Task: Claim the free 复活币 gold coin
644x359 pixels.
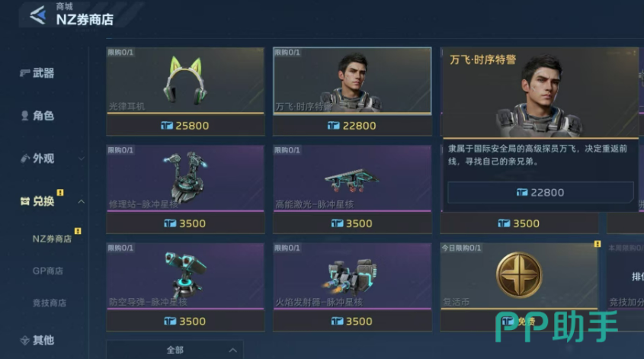Action: [x=519, y=276]
